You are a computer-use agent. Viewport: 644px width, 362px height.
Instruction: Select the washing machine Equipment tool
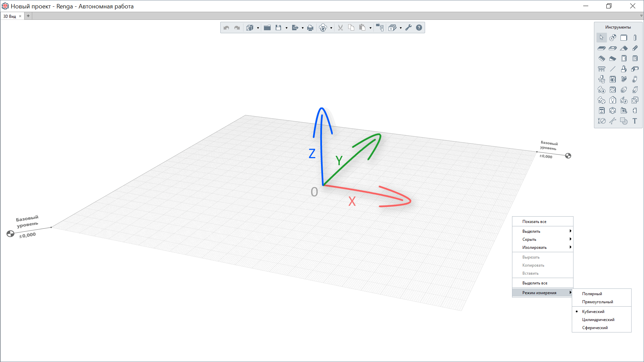click(613, 79)
